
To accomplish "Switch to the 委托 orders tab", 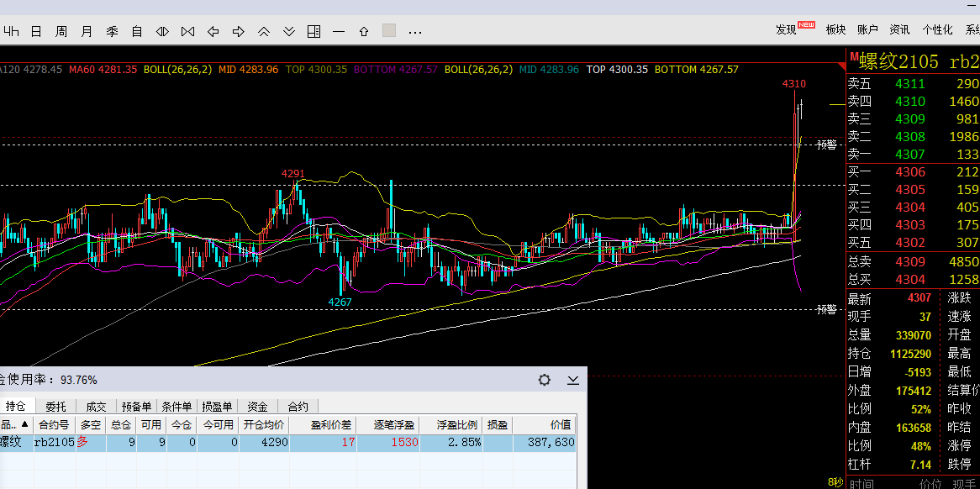I will (x=55, y=407).
